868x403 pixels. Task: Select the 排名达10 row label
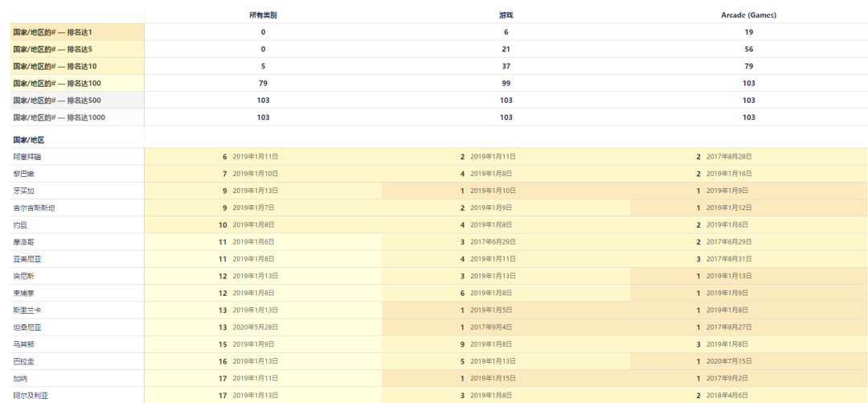[x=55, y=66]
